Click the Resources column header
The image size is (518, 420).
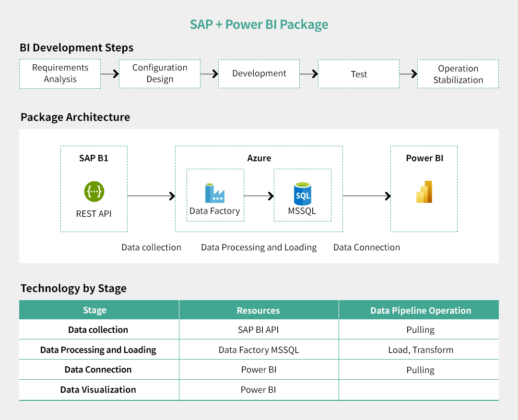click(259, 310)
